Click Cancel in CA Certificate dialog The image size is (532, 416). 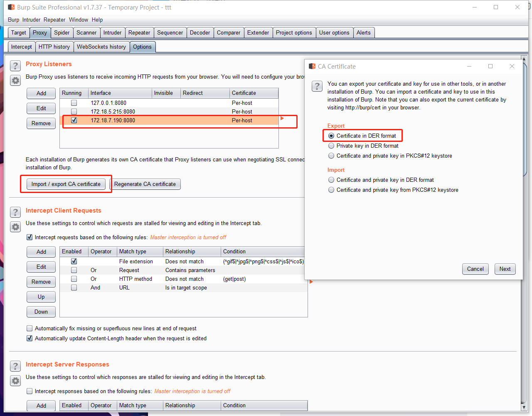click(x=475, y=269)
